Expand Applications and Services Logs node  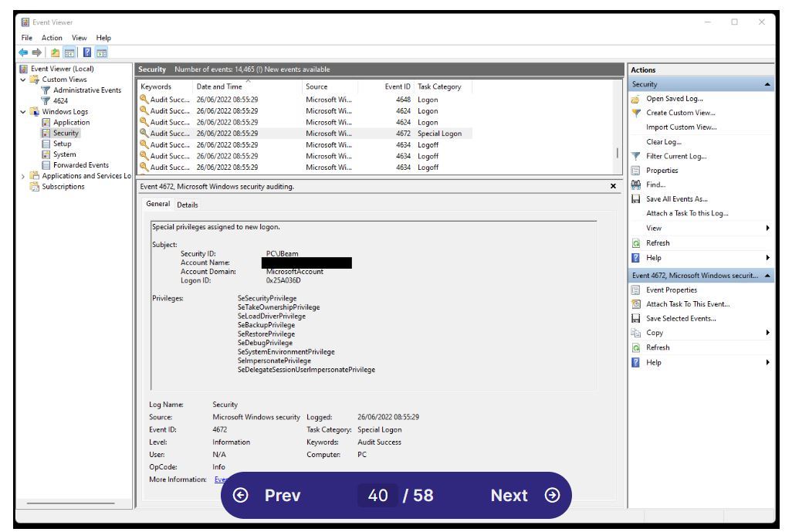pyautogui.click(x=22, y=176)
